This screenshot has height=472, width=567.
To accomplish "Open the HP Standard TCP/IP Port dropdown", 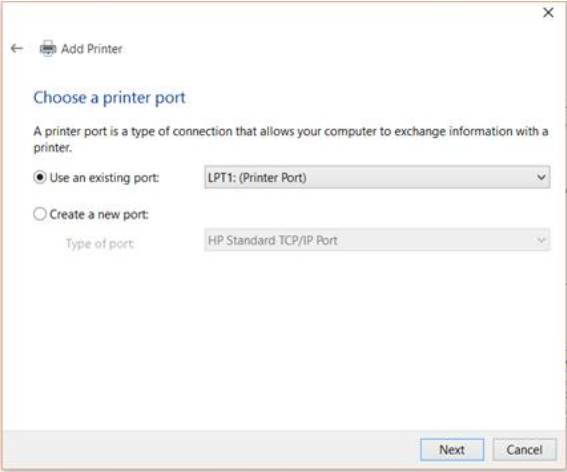I will tap(377, 240).
